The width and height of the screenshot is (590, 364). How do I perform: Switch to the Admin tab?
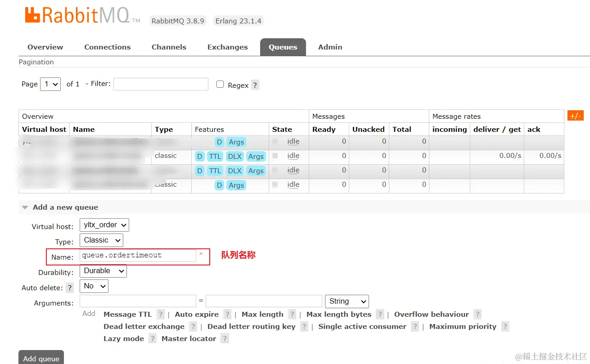click(x=330, y=47)
